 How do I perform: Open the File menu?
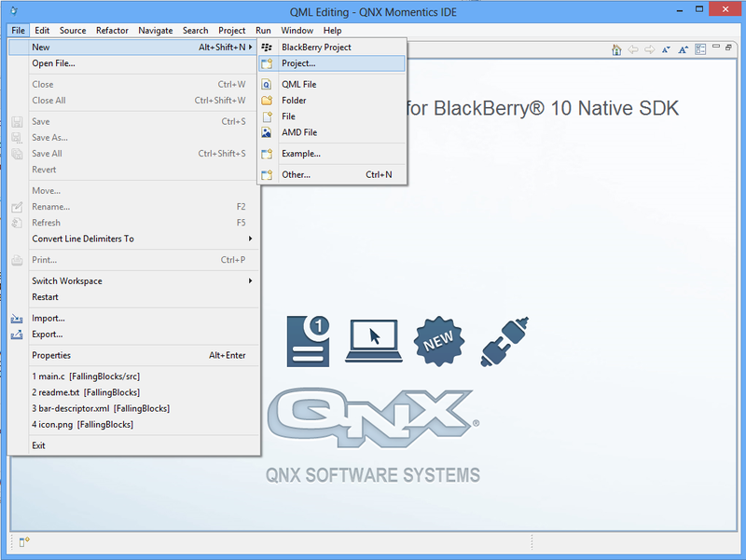tap(19, 31)
